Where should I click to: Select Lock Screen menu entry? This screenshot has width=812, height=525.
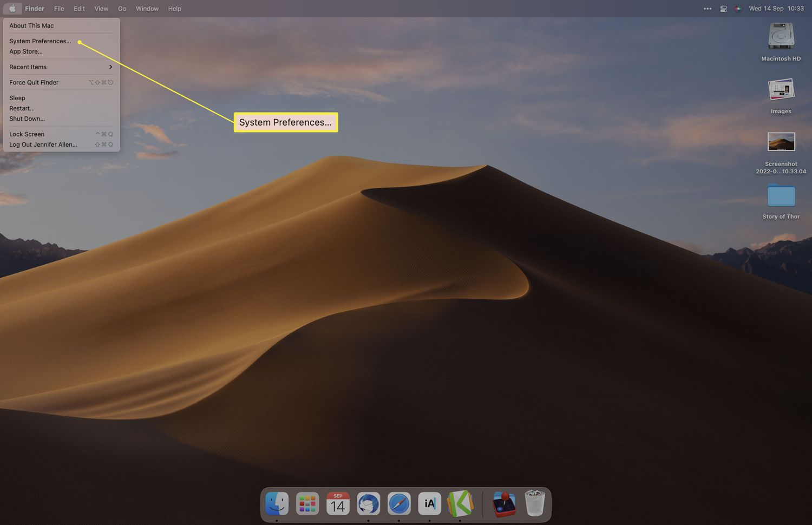[27, 134]
